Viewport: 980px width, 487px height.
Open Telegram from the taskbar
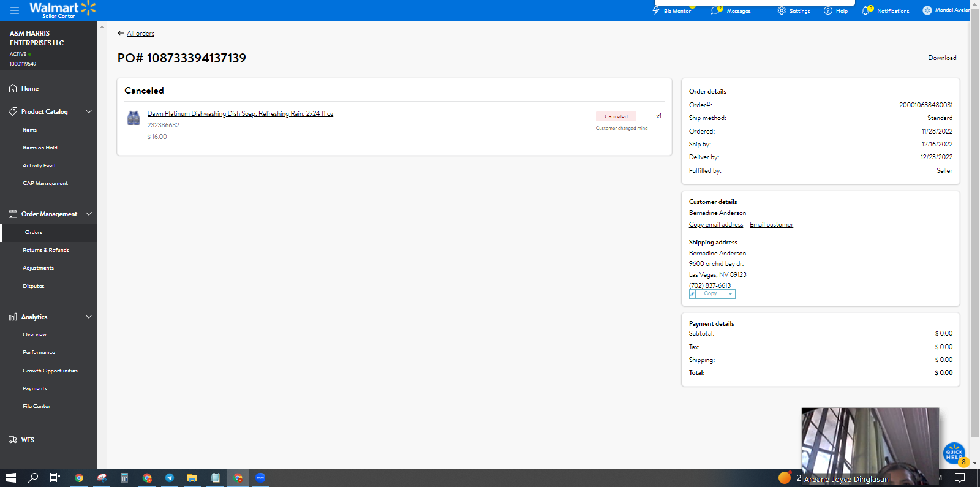170,478
